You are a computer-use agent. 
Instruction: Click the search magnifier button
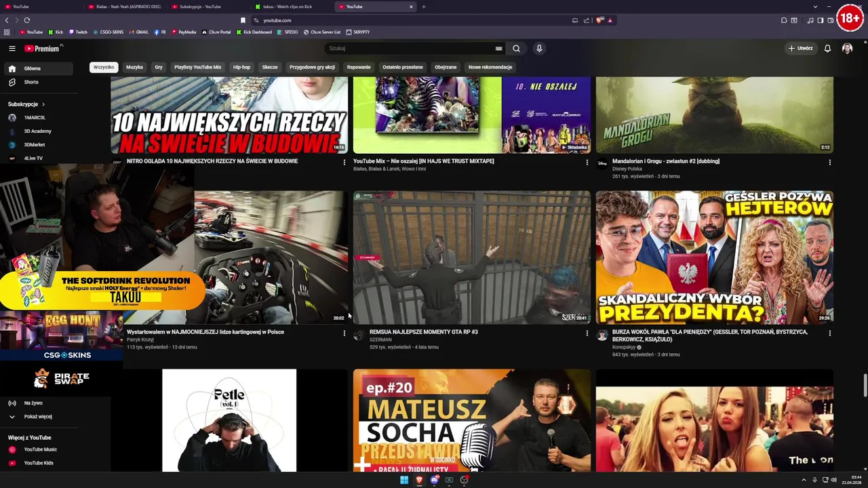pos(516,49)
